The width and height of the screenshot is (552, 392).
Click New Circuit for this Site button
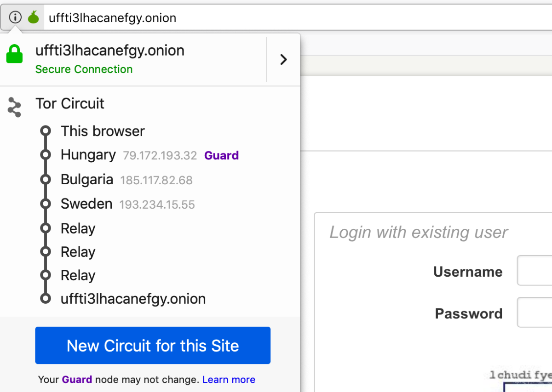tap(153, 346)
